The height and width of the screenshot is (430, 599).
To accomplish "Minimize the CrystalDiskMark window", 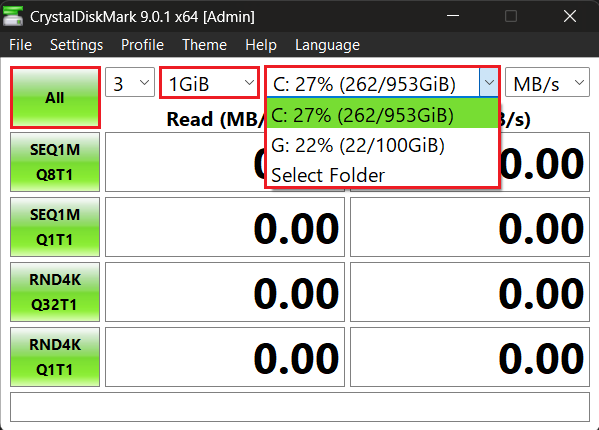I will [453, 16].
